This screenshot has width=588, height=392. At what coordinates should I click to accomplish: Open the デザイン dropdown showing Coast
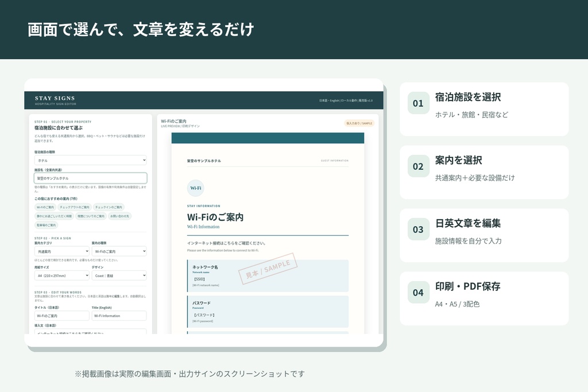(x=119, y=275)
